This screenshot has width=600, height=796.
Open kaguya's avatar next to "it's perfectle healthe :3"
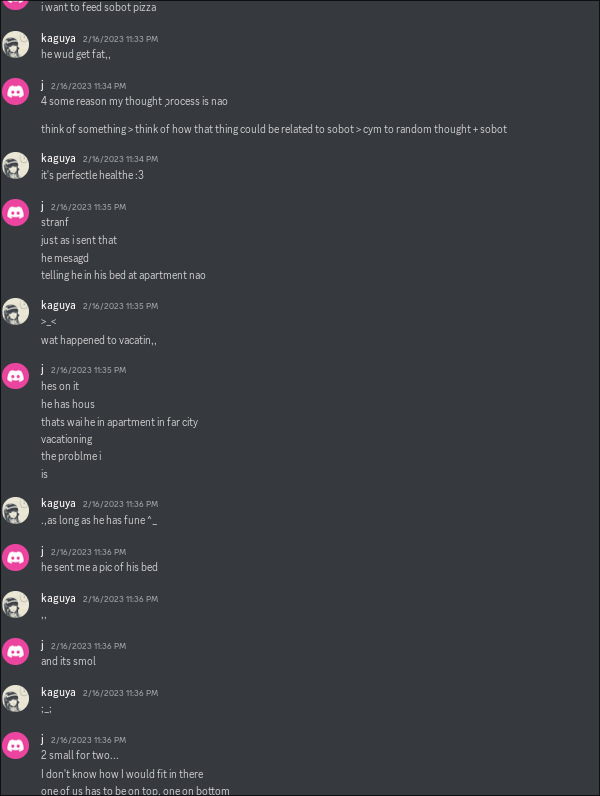(x=15, y=165)
